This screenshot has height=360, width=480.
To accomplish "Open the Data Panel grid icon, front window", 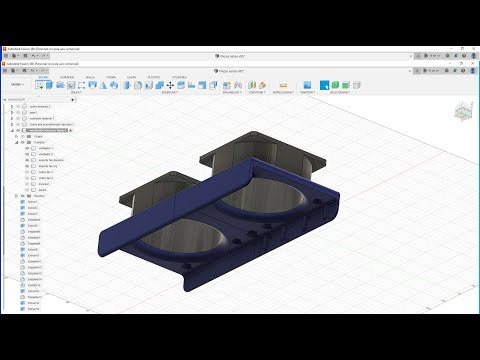I will [x=5, y=71].
